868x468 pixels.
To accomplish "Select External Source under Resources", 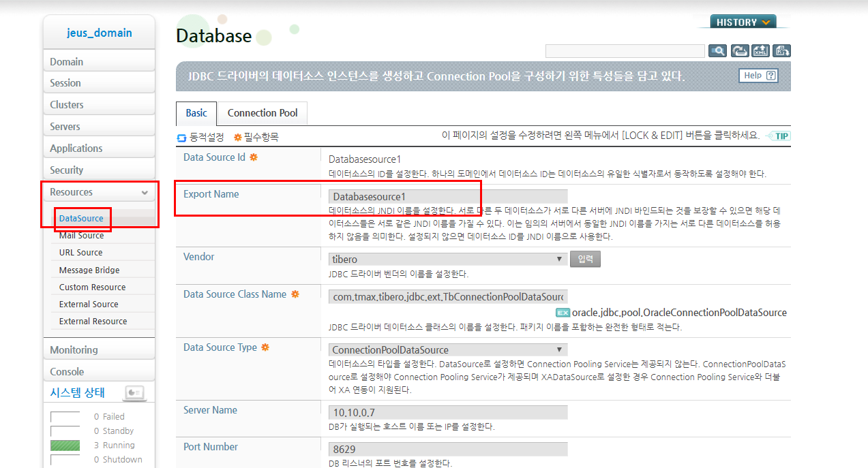I will coord(89,305).
